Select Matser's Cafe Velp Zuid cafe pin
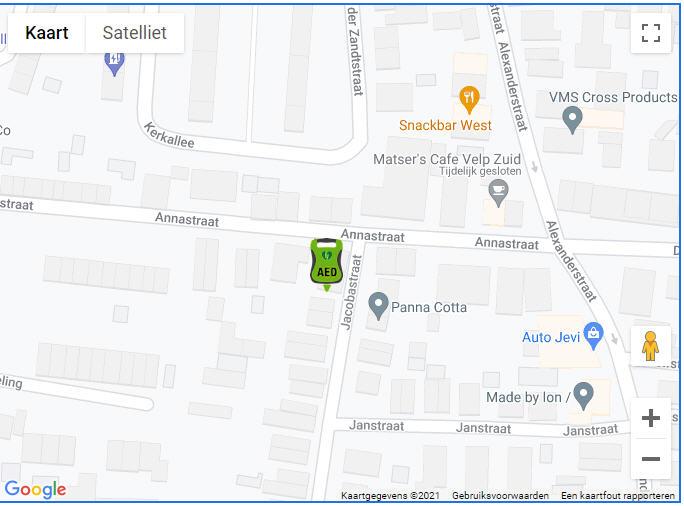684x506 pixels. click(x=498, y=193)
